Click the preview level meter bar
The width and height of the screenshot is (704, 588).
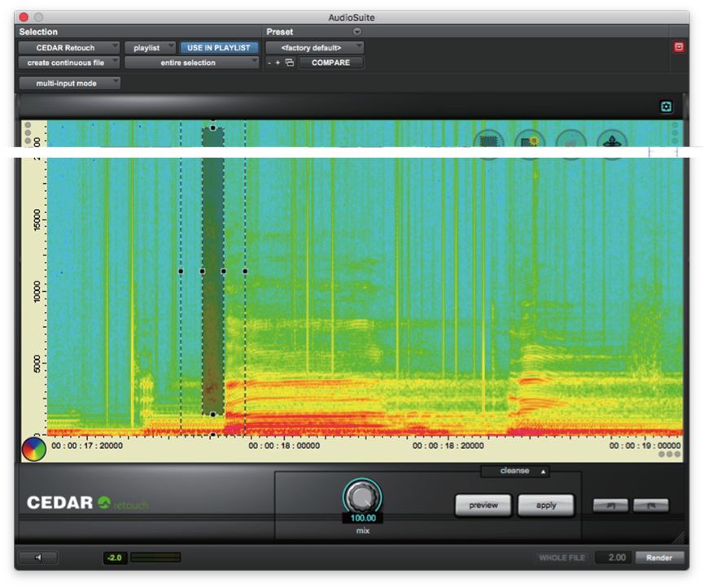pos(155,557)
